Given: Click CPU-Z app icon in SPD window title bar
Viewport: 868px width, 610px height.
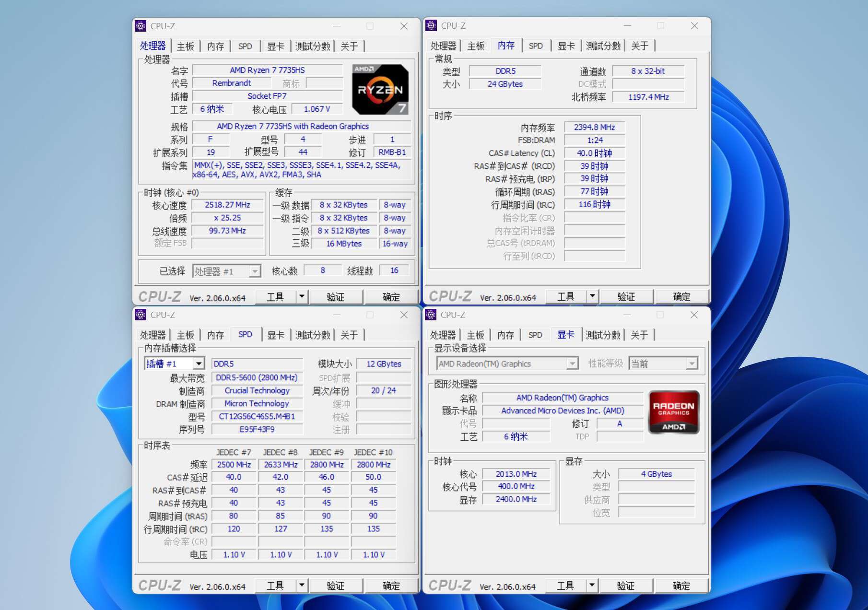Looking at the screenshot, I should 141,315.
